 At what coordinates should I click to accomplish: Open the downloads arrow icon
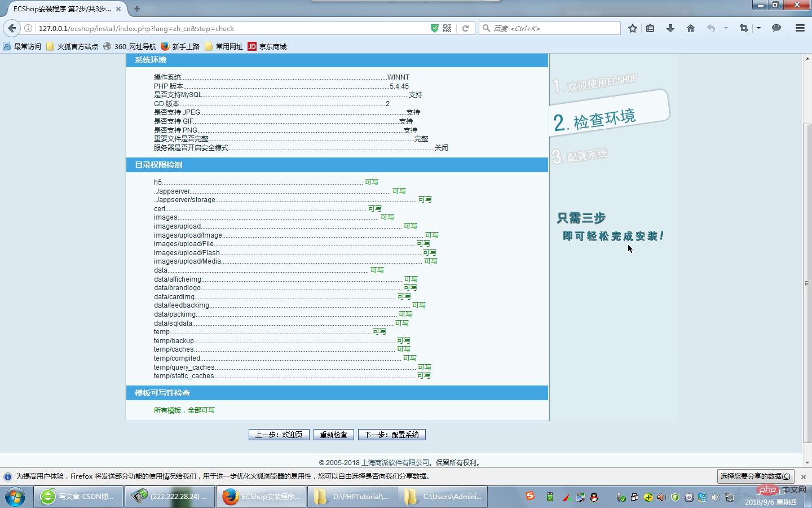[670, 28]
